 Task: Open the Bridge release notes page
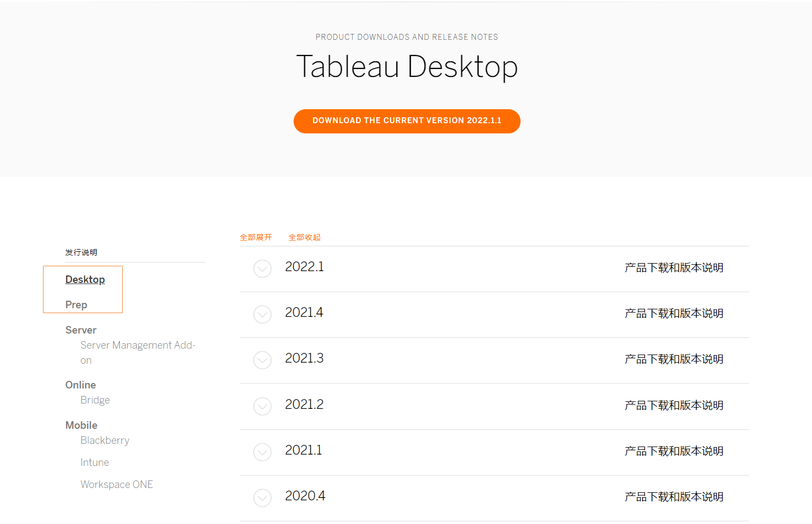(x=95, y=400)
